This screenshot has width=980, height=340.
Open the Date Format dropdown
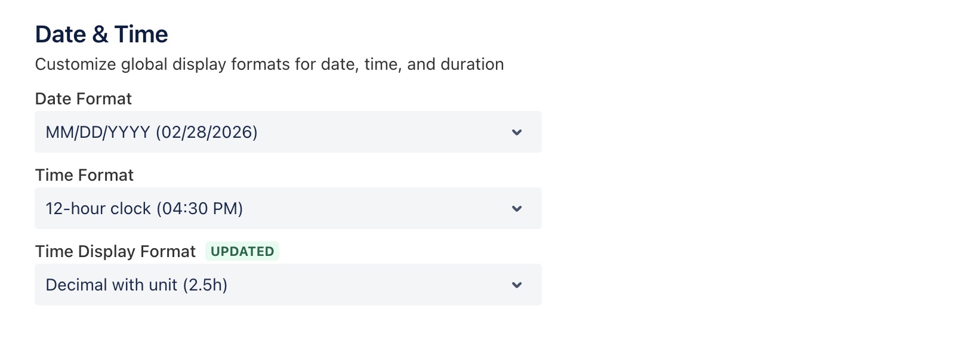pos(288,132)
